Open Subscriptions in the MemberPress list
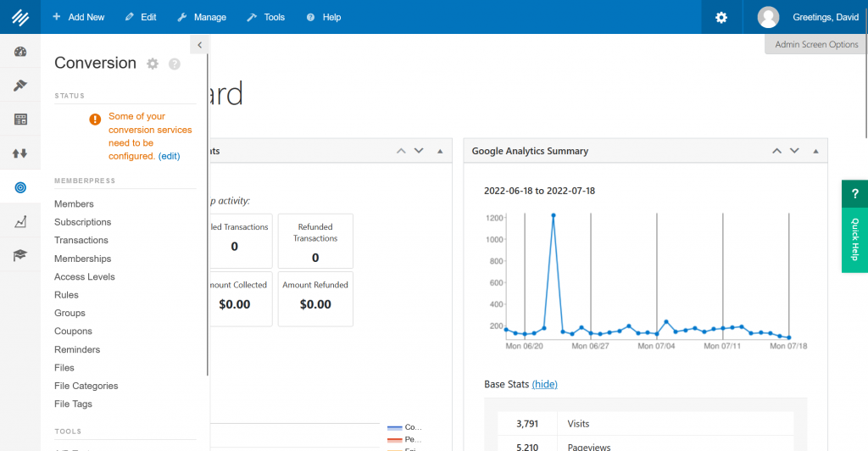 82,222
